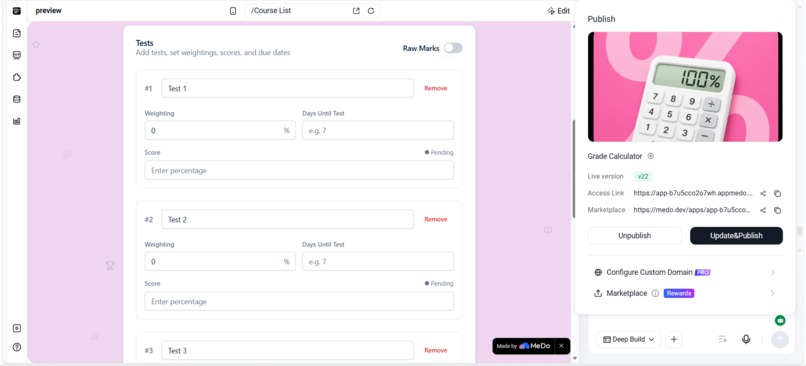Viewport: 806px width, 366px height.
Task: Click the Test 2 name field
Action: click(x=287, y=219)
